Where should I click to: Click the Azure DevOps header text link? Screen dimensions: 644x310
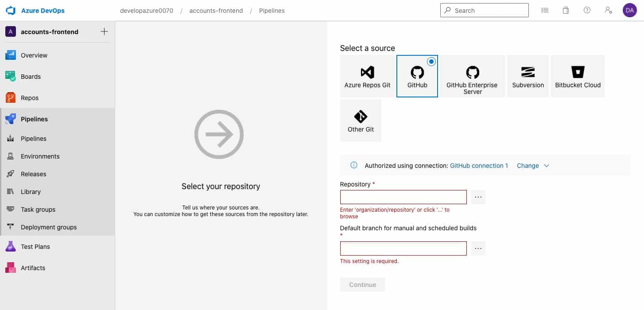click(43, 11)
